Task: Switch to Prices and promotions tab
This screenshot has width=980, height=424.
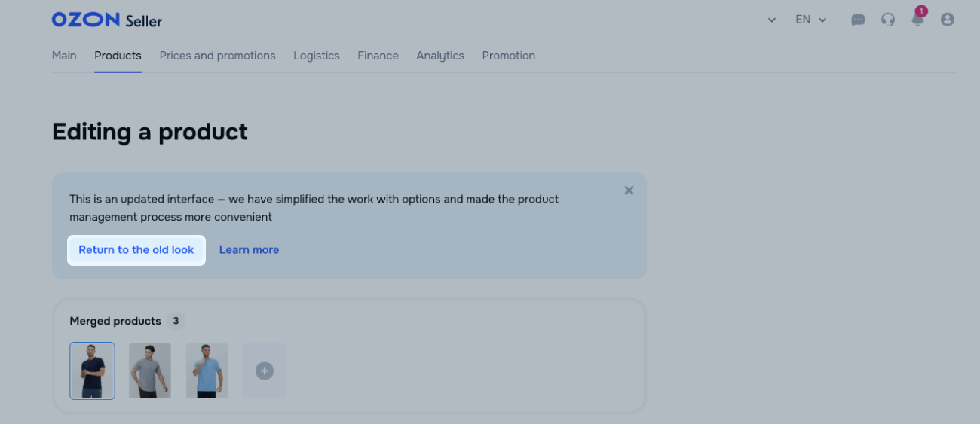Action: pos(217,56)
